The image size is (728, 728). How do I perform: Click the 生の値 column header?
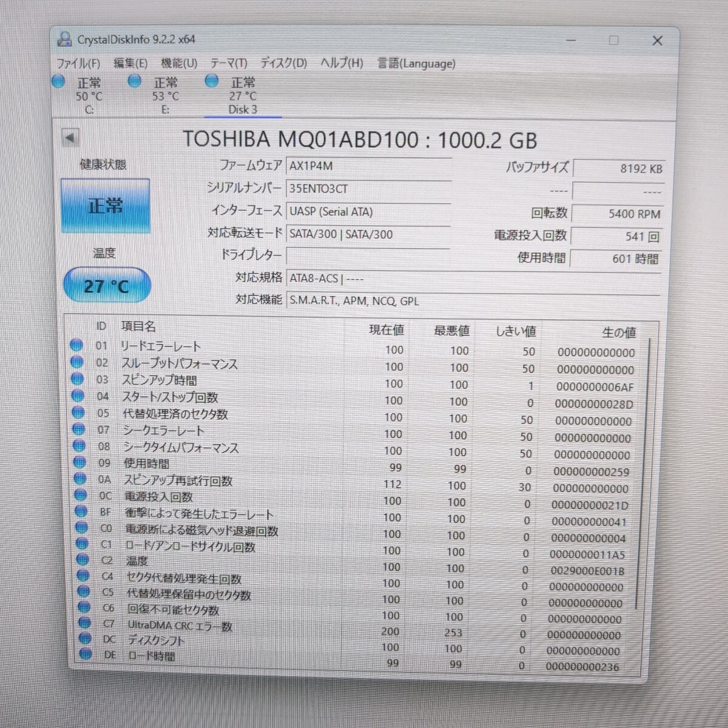(x=619, y=332)
